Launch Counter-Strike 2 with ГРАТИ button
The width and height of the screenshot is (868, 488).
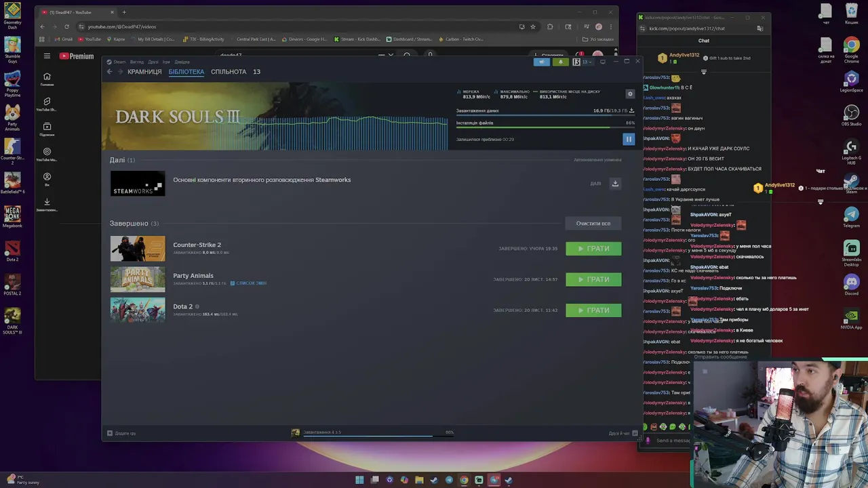[x=593, y=249]
